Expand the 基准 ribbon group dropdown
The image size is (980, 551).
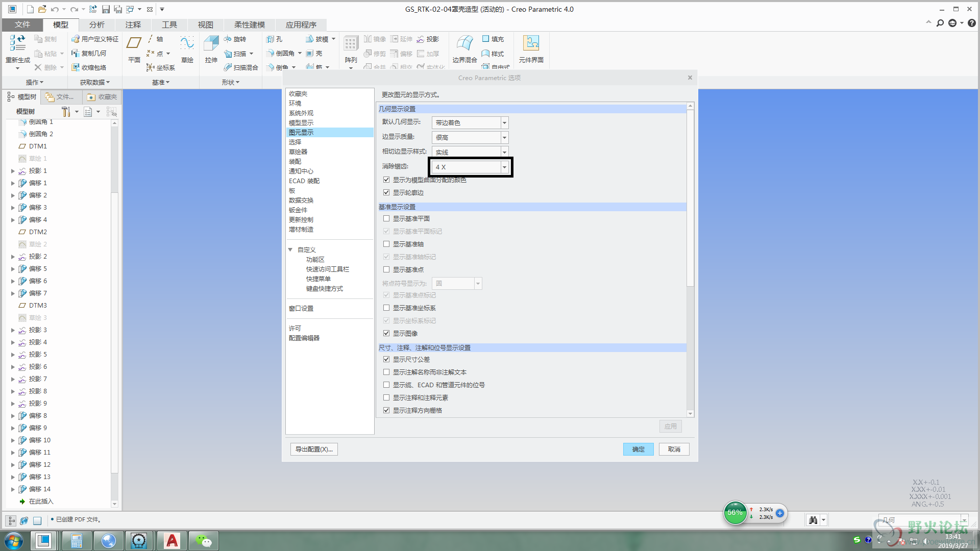coord(161,82)
